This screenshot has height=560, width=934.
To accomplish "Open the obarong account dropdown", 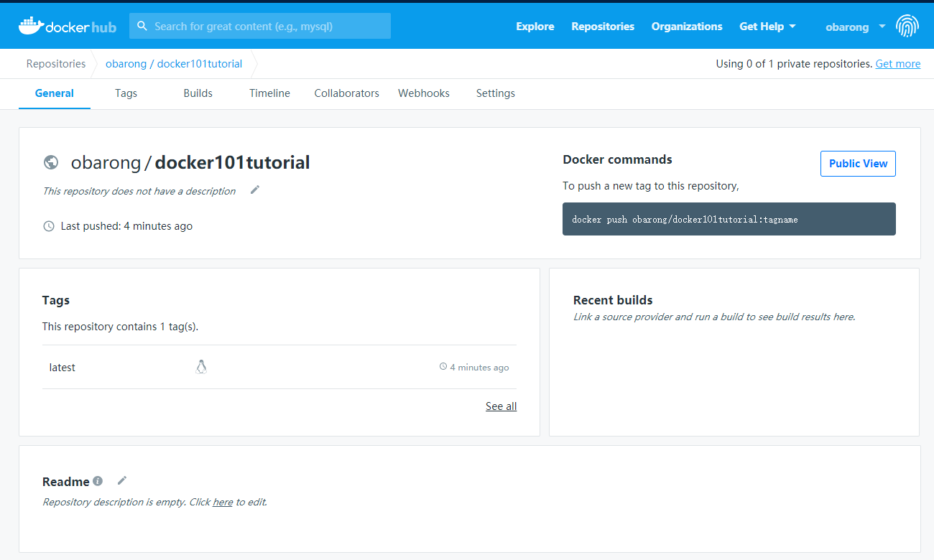I will [x=855, y=27].
